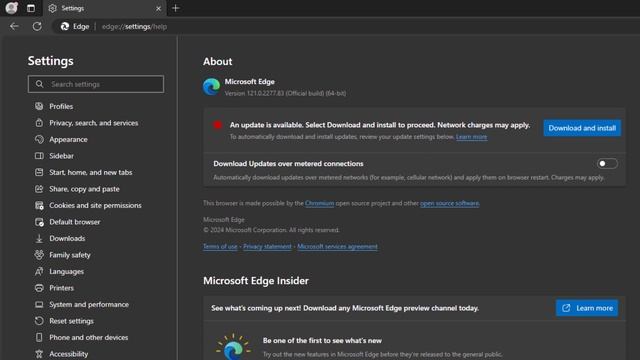
Task: Open Default browser settings
Action: point(75,222)
